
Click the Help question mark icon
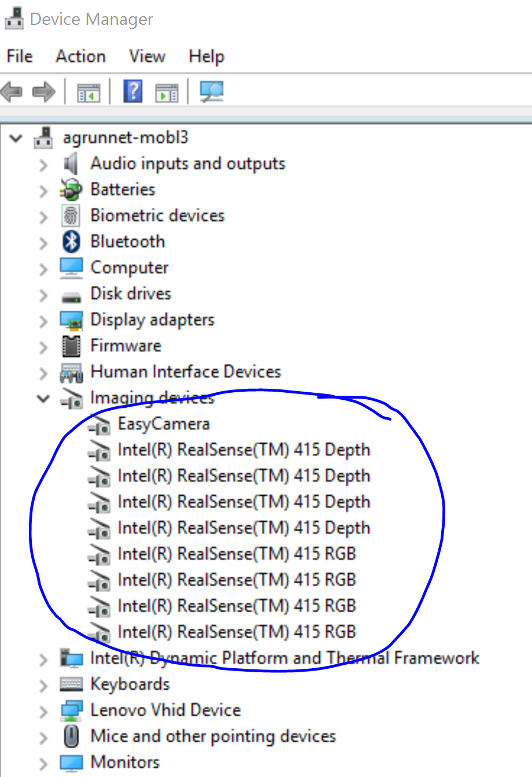133,91
